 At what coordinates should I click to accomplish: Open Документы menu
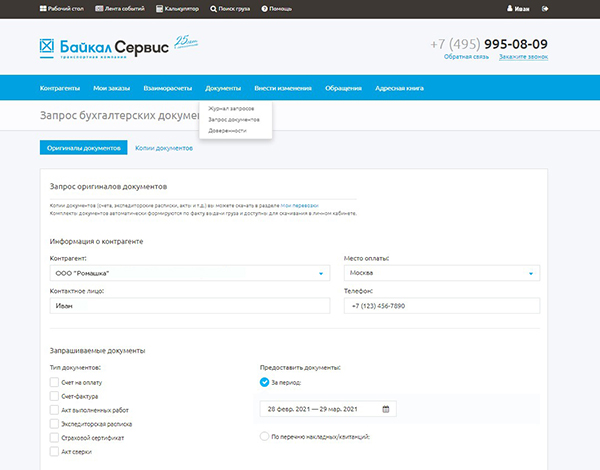(223, 88)
